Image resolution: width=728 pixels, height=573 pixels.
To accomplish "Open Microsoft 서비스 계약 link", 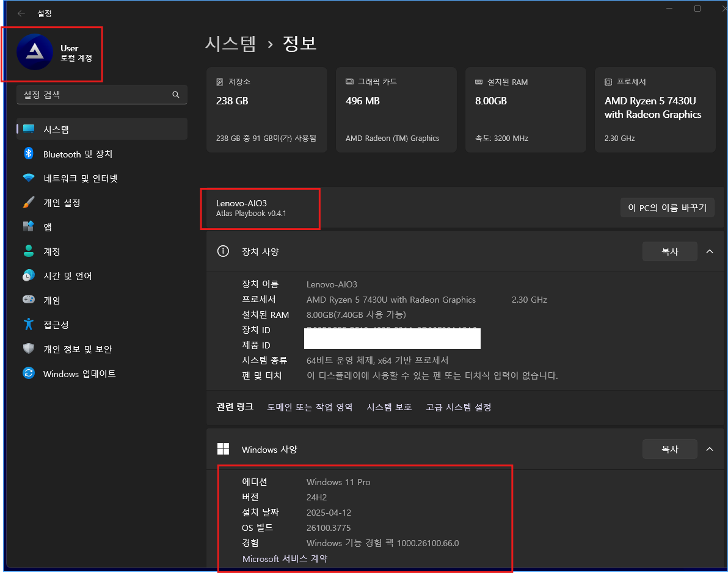I will pos(285,558).
